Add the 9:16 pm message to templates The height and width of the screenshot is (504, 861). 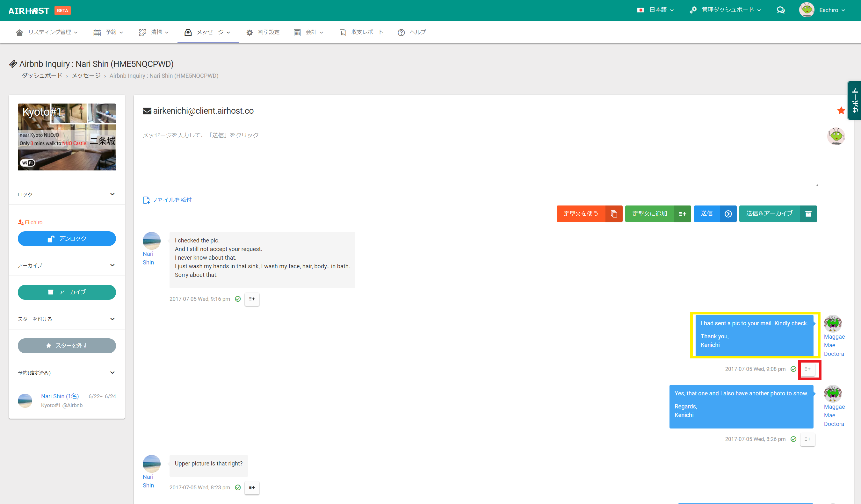coord(252,299)
